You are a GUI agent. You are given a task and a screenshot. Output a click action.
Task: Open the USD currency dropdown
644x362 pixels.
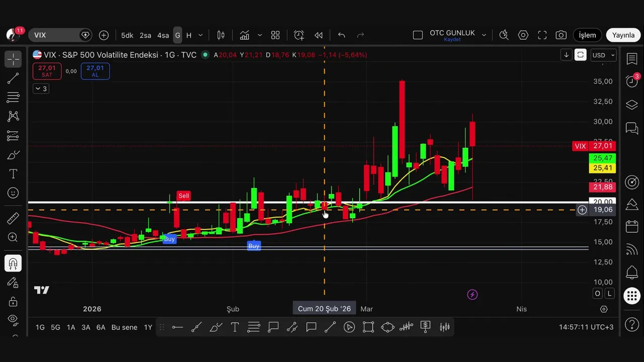pyautogui.click(x=604, y=55)
